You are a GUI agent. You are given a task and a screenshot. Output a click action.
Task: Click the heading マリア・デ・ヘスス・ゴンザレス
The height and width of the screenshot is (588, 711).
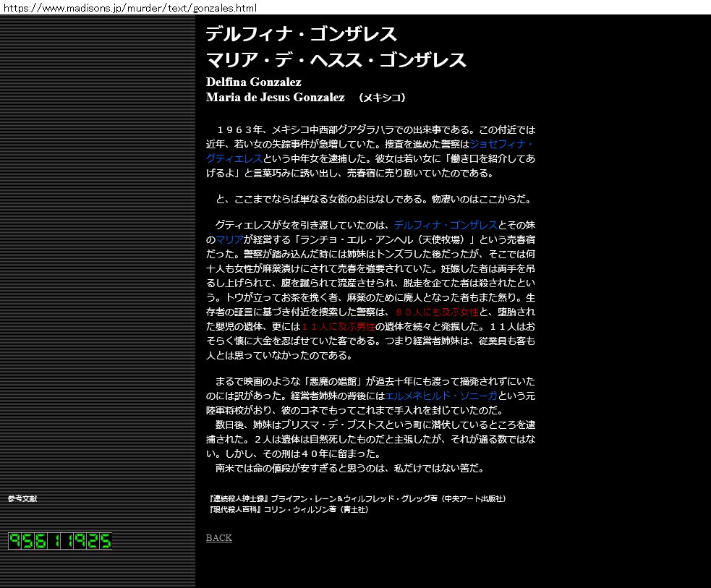click(x=336, y=60)
